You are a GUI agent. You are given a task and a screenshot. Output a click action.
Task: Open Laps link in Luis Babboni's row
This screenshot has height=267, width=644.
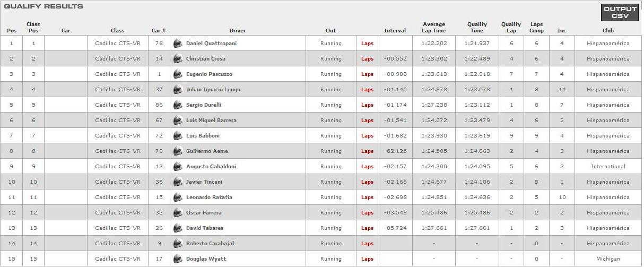367,136
